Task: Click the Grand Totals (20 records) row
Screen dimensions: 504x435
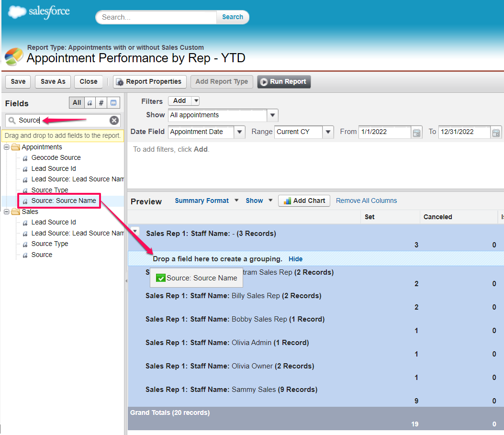Action: point(315,418)
